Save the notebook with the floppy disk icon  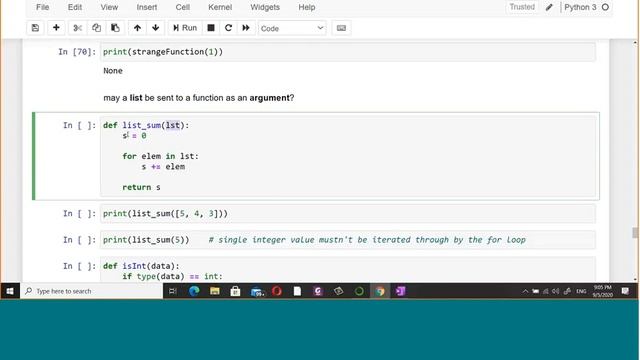[35, 28]
